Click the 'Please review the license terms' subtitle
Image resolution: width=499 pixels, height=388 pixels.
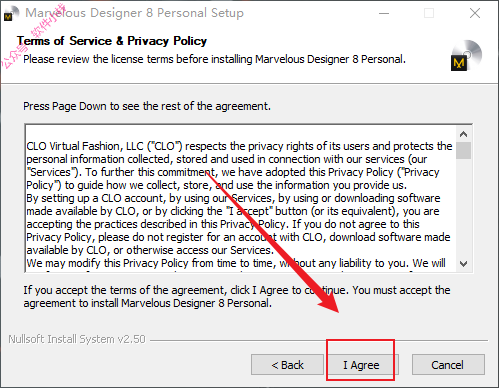click(x=214, y=59)
